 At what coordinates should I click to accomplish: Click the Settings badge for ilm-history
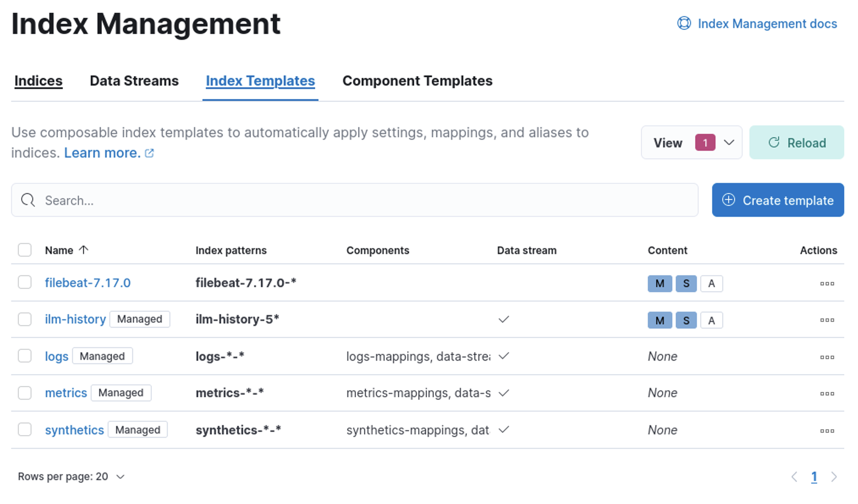(x=686, y=320)
